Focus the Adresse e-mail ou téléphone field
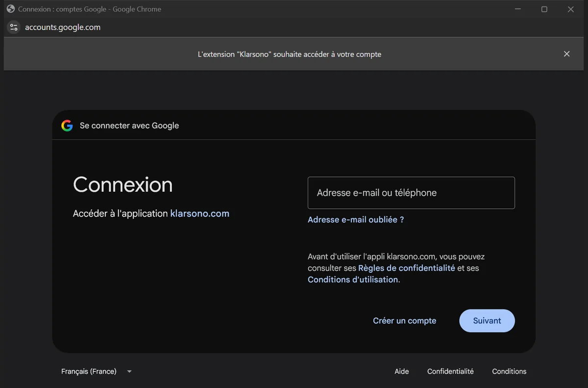This screenshot has height=388, width=588. [x=411, y=193]
